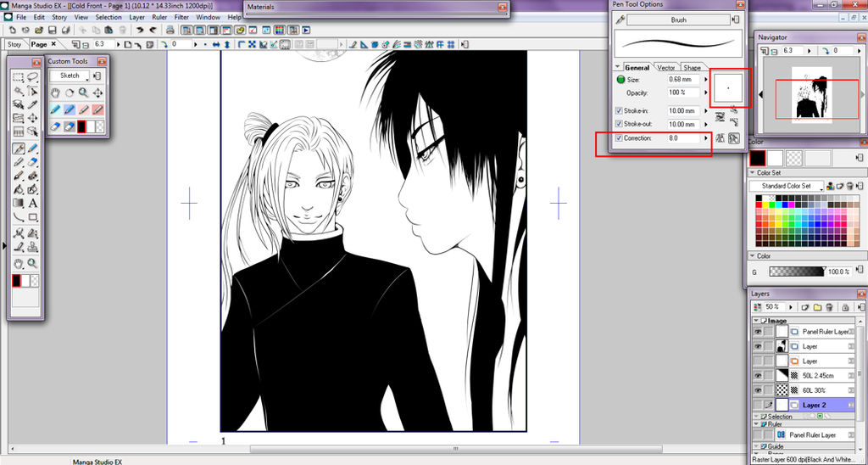
Task: Click the new folder icon in Layers
Action: (x=817, y=306)
